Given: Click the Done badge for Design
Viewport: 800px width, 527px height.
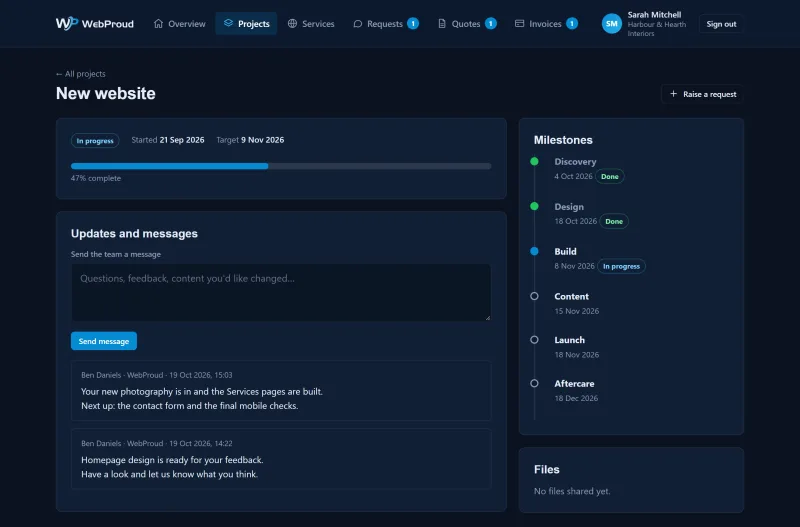Looking at the screenshot, I should 614,221.
